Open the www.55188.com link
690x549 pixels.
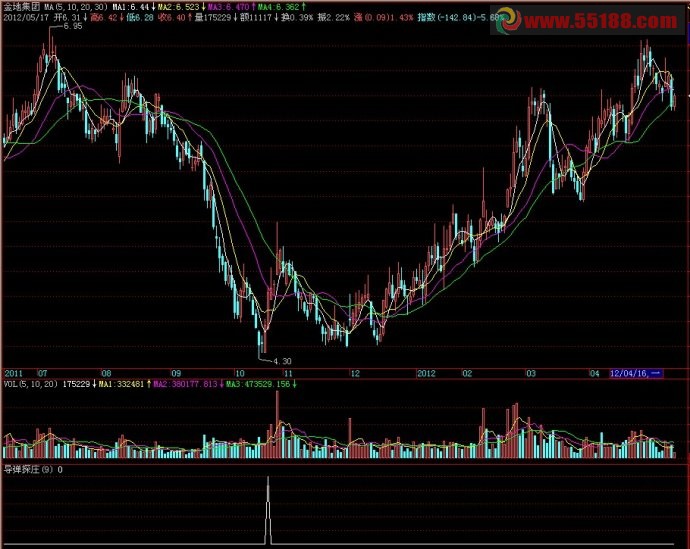pos(601,21)
